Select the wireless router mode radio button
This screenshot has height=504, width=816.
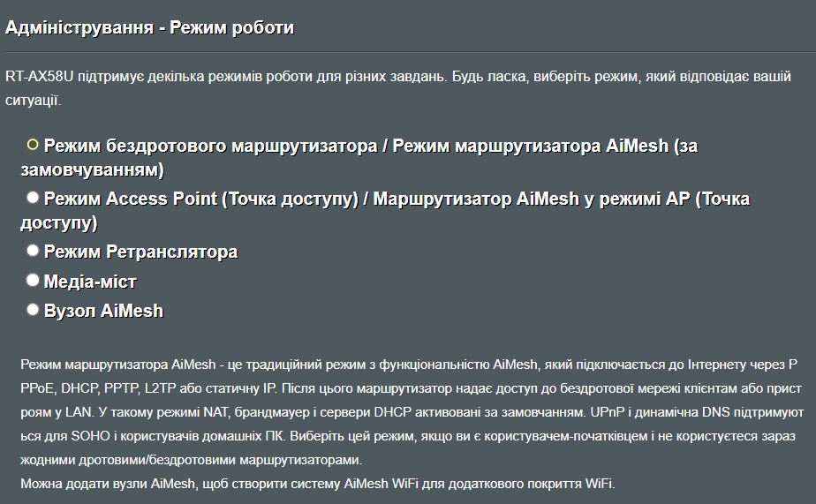33,144
